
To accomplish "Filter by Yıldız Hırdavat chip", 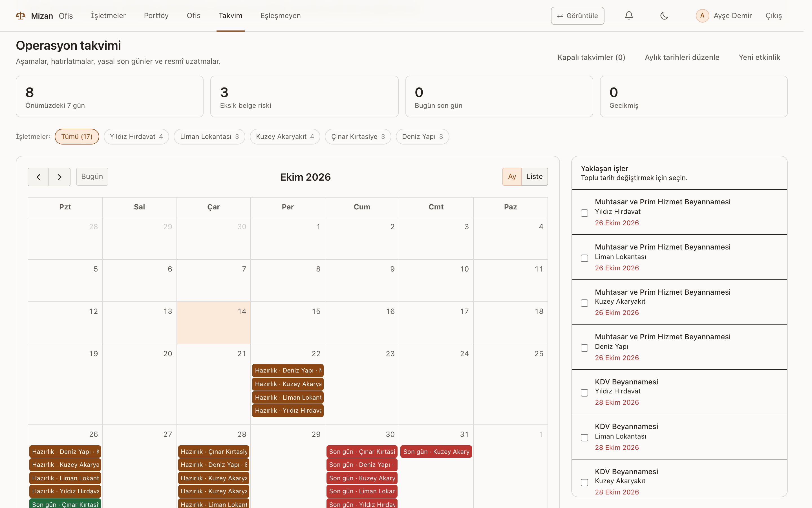I will coord(136,137).
